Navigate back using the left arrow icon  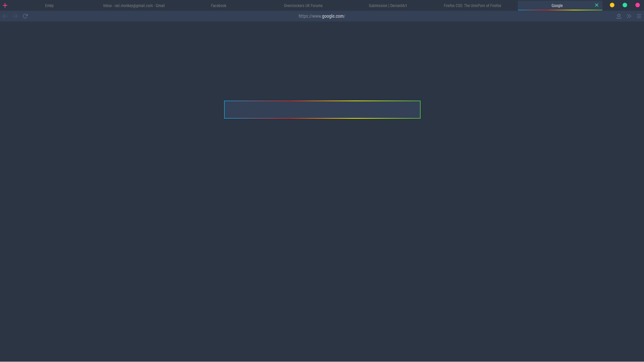pos(5,16)
